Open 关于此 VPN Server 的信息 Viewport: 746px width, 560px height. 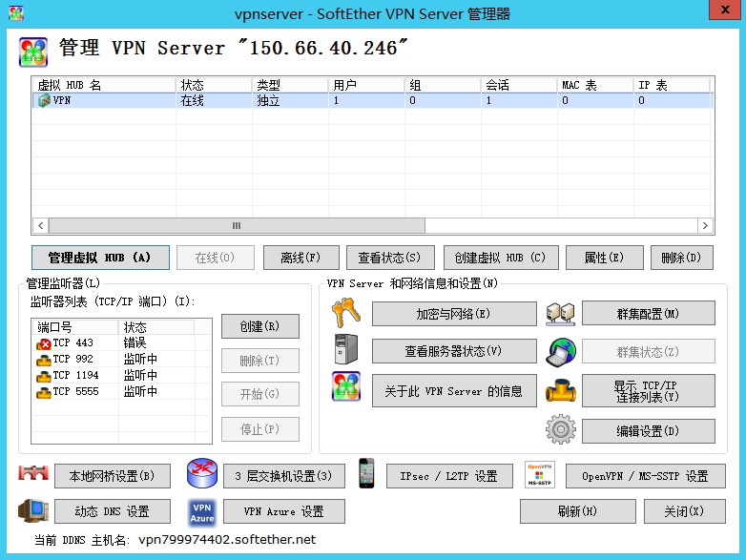(454, 390)
